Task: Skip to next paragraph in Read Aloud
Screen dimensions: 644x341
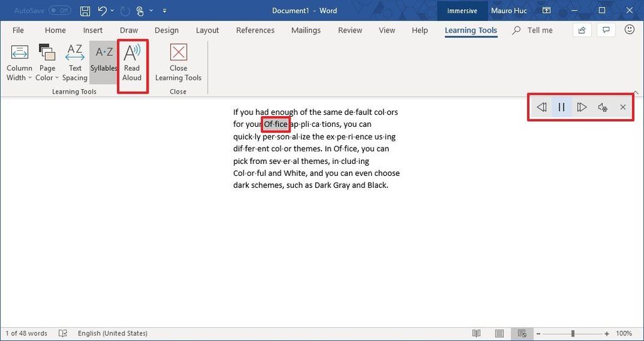Action: click(582, 107)
